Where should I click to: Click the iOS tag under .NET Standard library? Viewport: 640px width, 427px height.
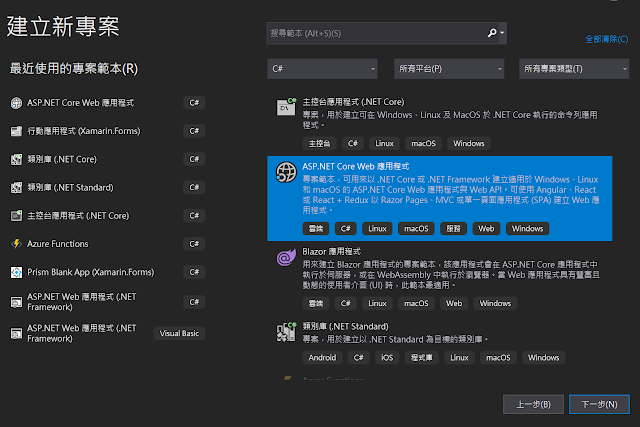pyautogui.click(x=387, y=358)
